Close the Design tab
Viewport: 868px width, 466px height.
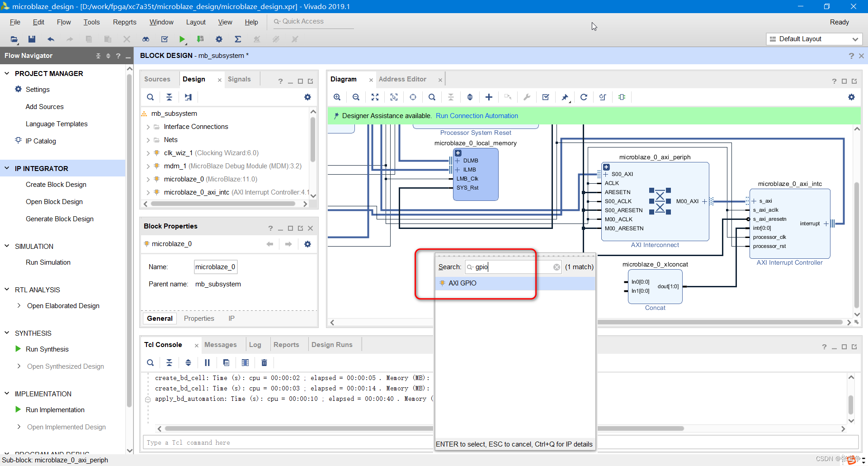point(220,80)
